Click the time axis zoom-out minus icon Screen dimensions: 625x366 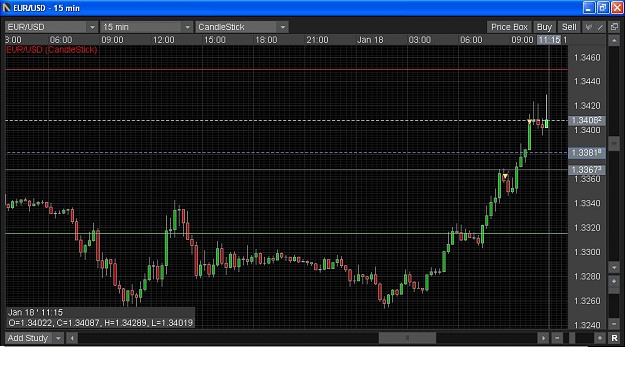[557, 338]
